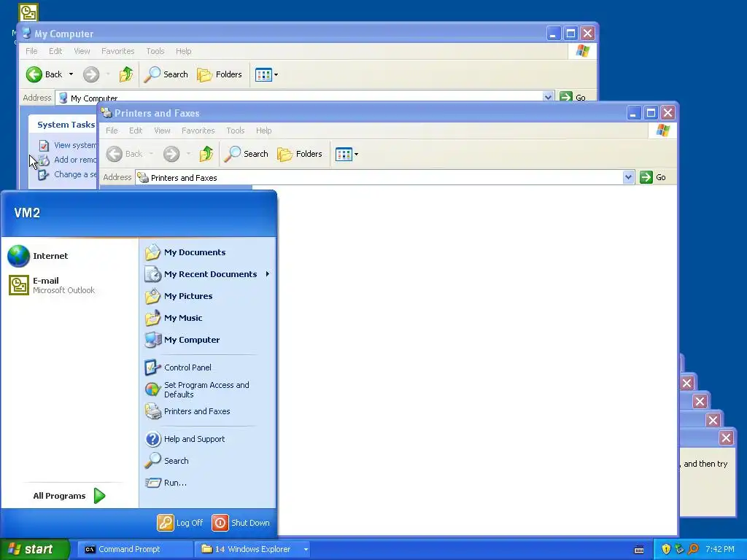Expand My Recent Documents submenu arrow
747x560 pixels.
pos(268,274)
